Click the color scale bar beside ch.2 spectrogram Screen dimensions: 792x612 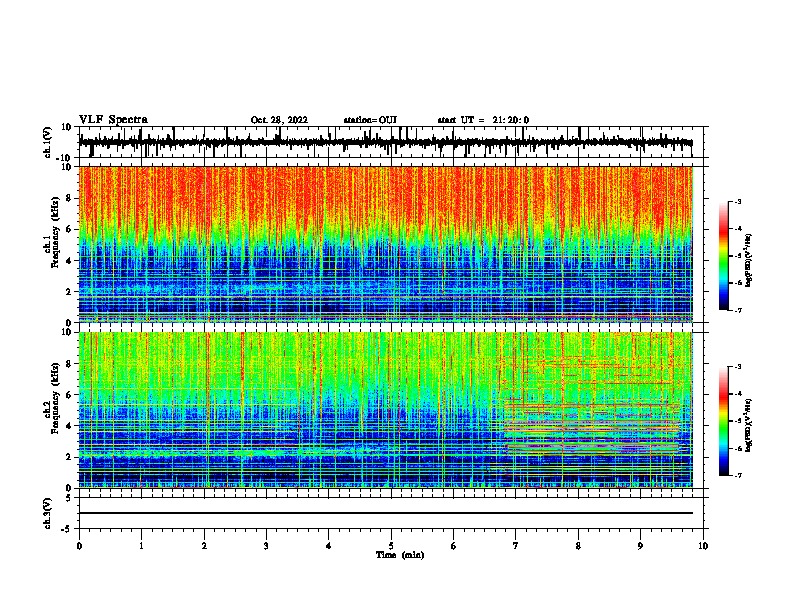coord(724,421)
